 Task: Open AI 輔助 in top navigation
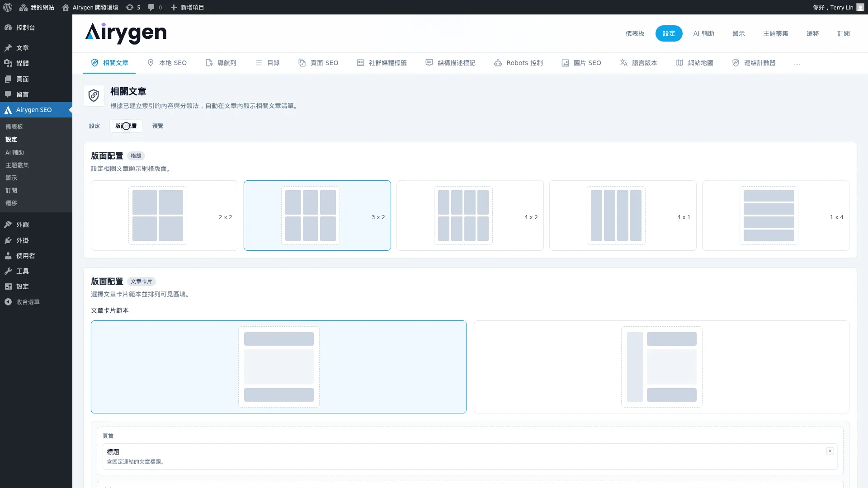point(704,33)
